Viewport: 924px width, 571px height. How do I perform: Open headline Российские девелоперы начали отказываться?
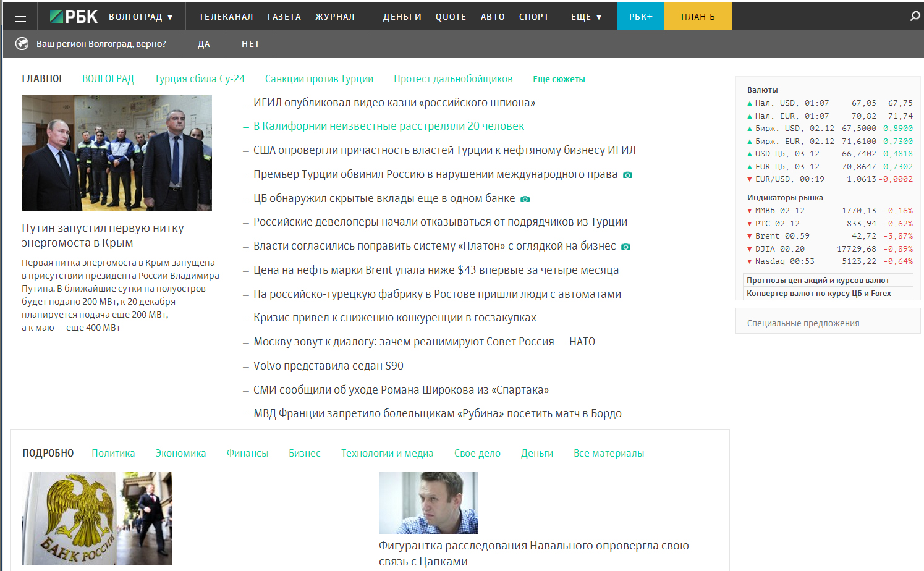pyautogui.click(x=440, y=222)
